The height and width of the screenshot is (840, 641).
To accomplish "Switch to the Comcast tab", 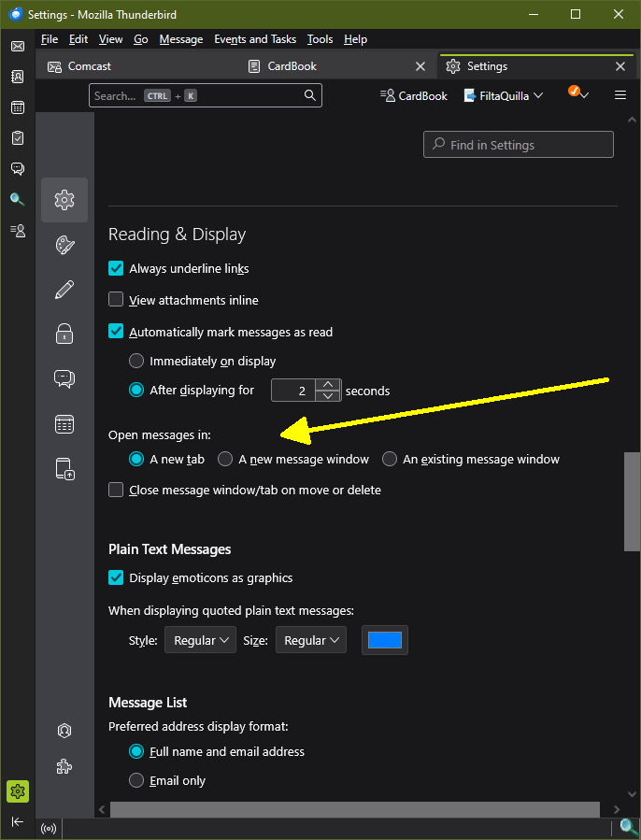I will click(x=89, y=66).
